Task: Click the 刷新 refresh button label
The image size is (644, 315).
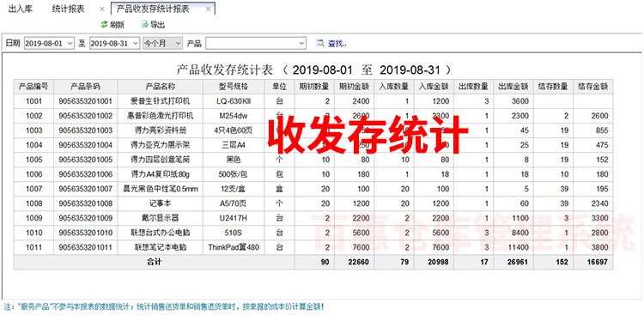Action: [117, 25]
